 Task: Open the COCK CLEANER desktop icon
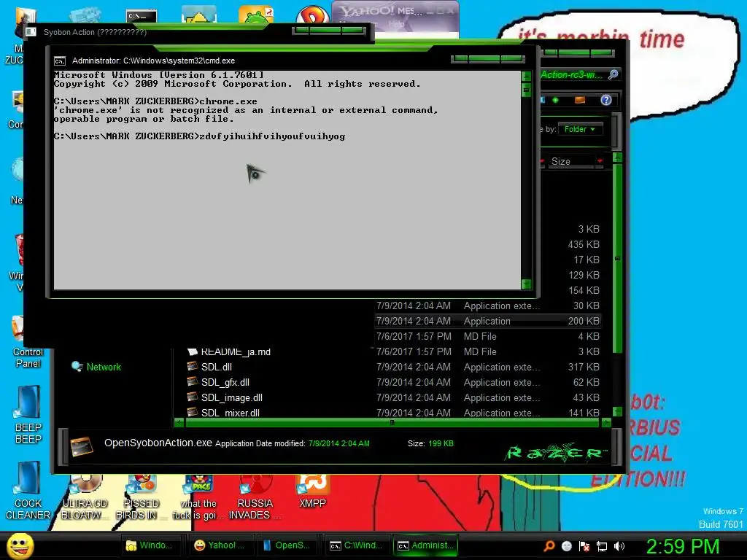click(x=28, y=491)
